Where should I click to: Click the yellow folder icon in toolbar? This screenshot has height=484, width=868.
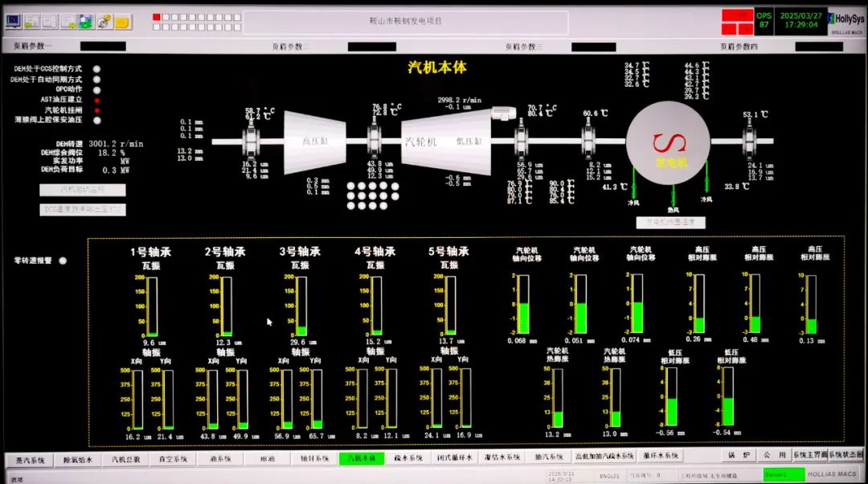click(x=122, y=22)
